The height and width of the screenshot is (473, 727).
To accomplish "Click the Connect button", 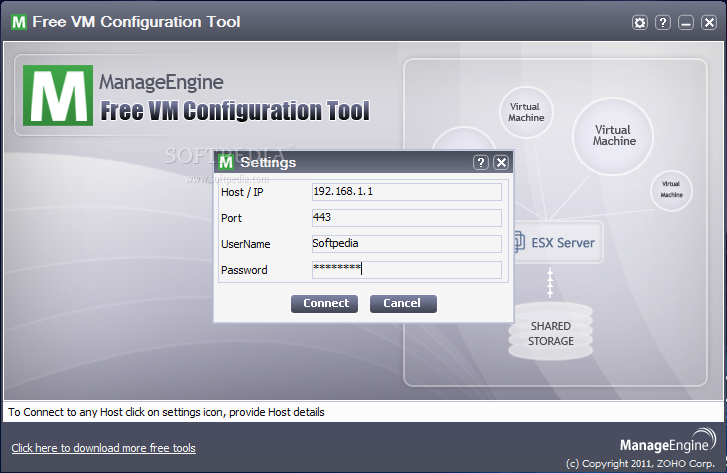I will click(x=325, y=304).
